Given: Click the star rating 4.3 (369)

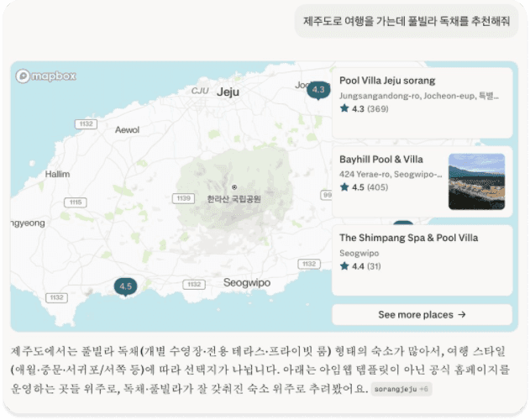Looking at the screenshot, I should pos(364,108).
